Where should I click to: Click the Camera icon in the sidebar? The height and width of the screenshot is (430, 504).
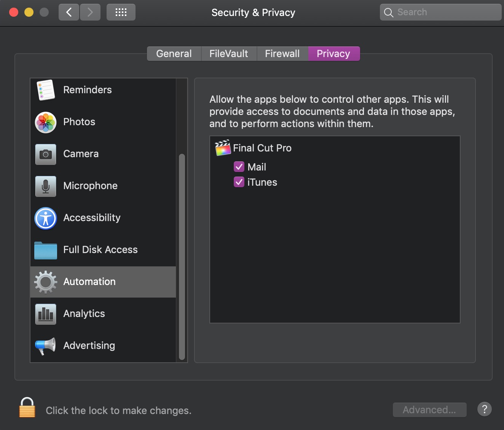point(46,154)
